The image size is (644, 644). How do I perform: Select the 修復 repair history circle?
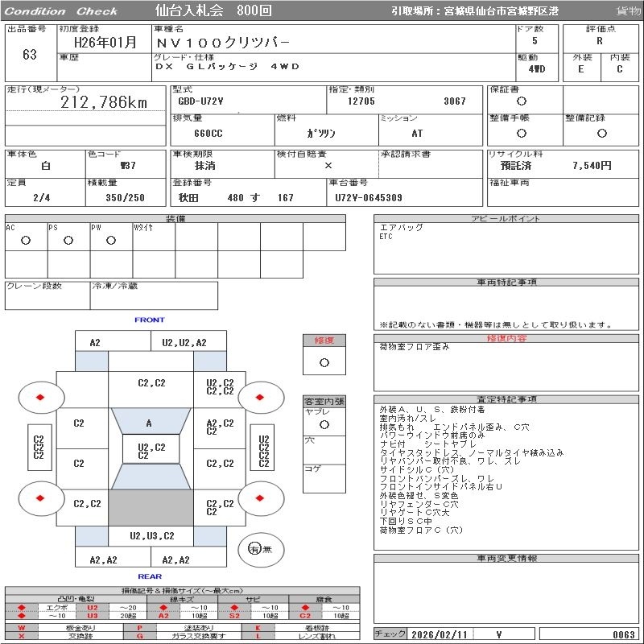pyautogui.click(x=324, y=363)
